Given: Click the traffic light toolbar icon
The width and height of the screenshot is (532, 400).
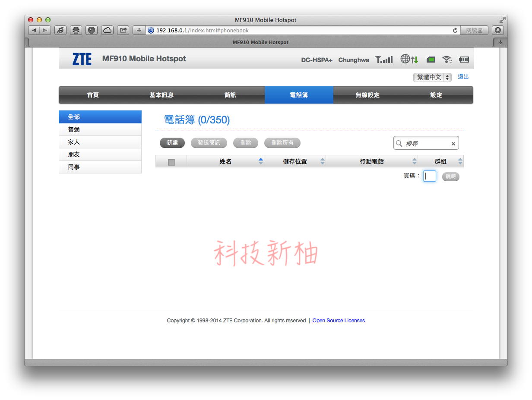Looking at the screenshot, I should [76, 30].
